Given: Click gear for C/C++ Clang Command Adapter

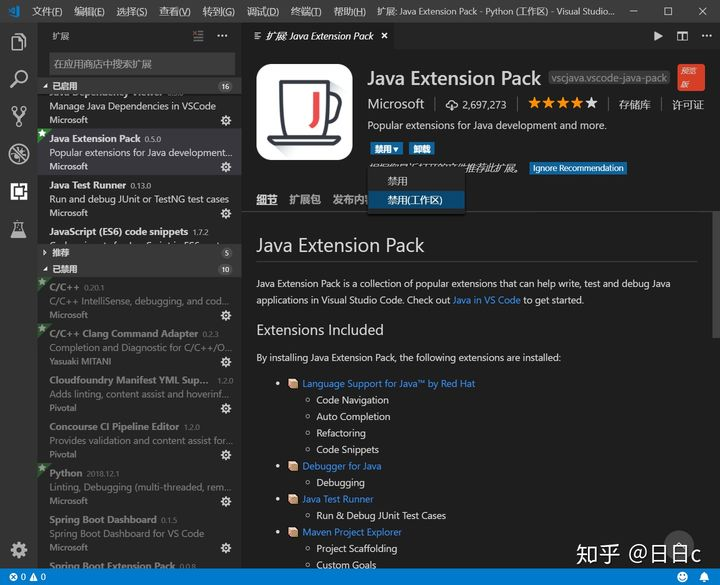Looking at the screenshot, I should pyautogui.click(x=226, y=362).
